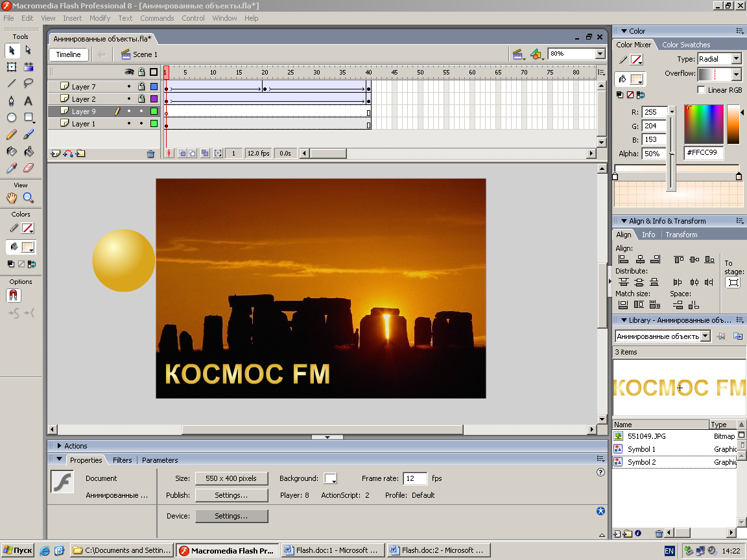Collapse the Align & Info & Transform panel
Image resolution: width=747 pixels, height=560 pixels.
click(x=624, y=221)
